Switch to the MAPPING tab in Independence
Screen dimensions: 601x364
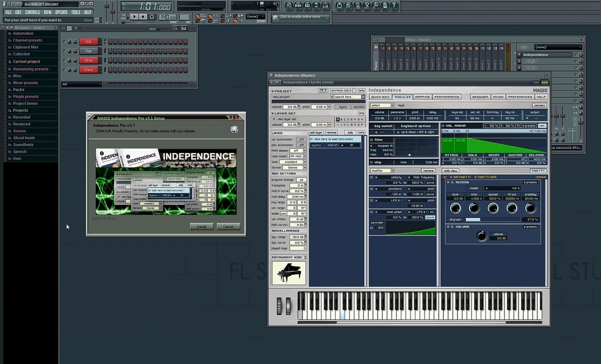(x=423, y=97)
